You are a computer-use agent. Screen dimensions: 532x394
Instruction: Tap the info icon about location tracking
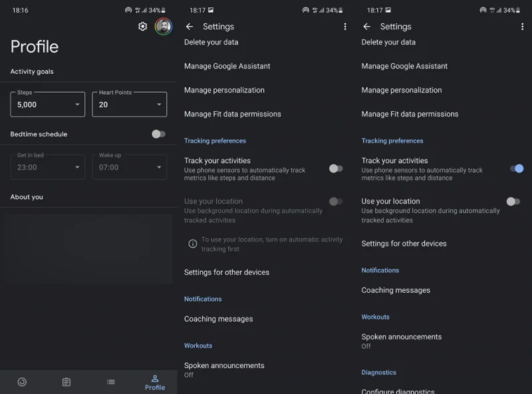tap(193, 244)
